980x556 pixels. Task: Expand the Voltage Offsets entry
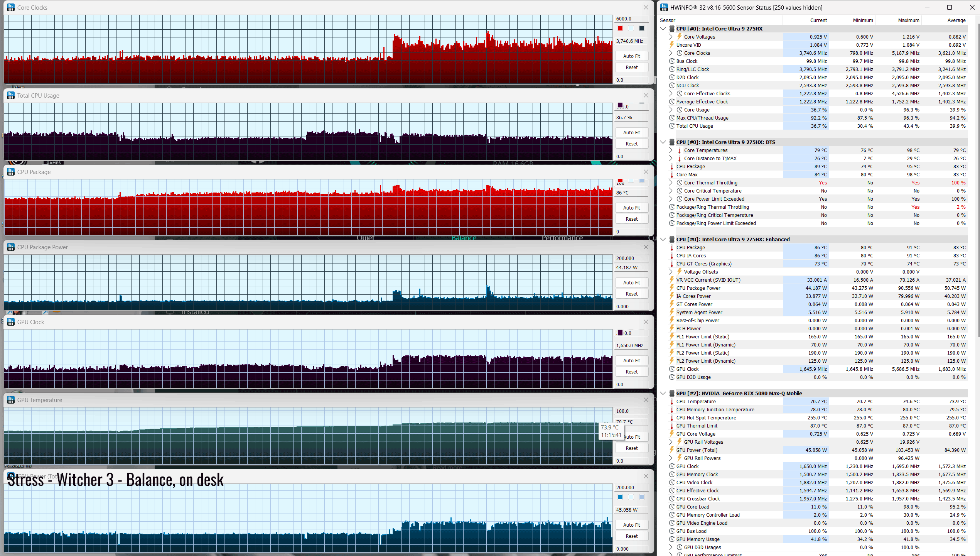(671, 272)
